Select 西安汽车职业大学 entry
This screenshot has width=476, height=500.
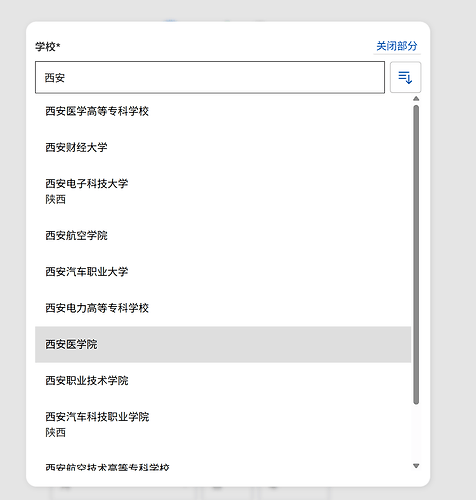(223, 272)
